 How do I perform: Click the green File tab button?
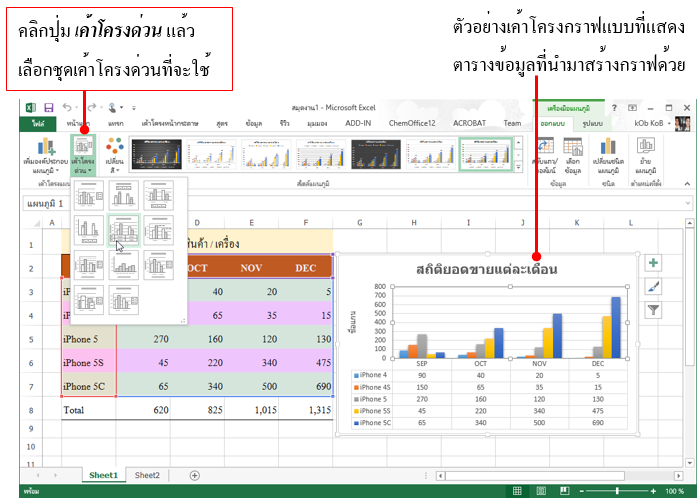pos(37,123)
